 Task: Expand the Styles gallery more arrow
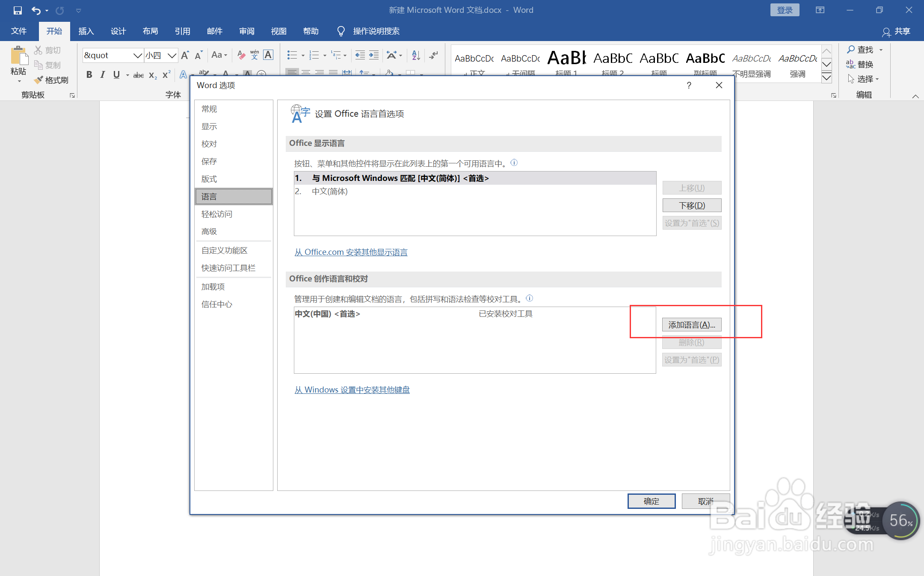[826, 78]
